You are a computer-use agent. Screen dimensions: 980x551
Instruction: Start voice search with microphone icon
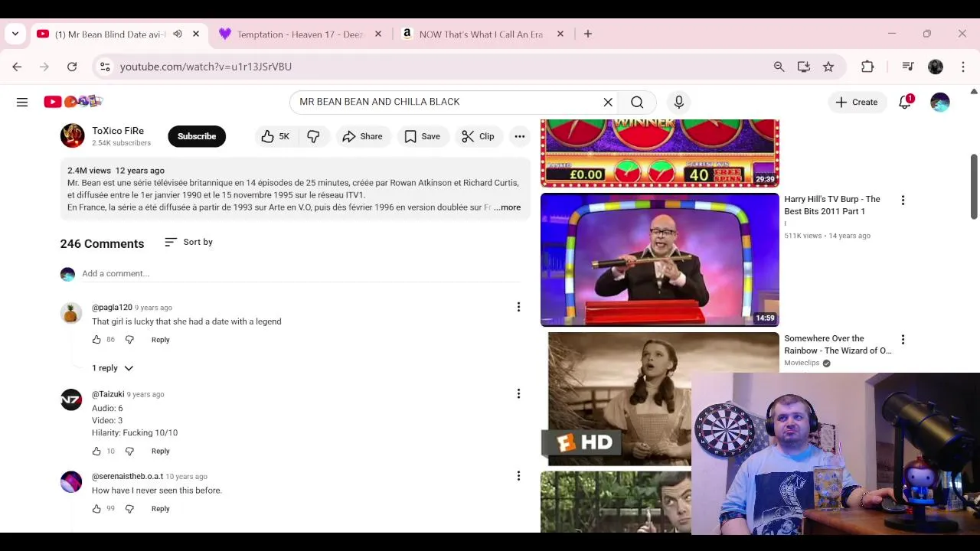click(678, 102)
